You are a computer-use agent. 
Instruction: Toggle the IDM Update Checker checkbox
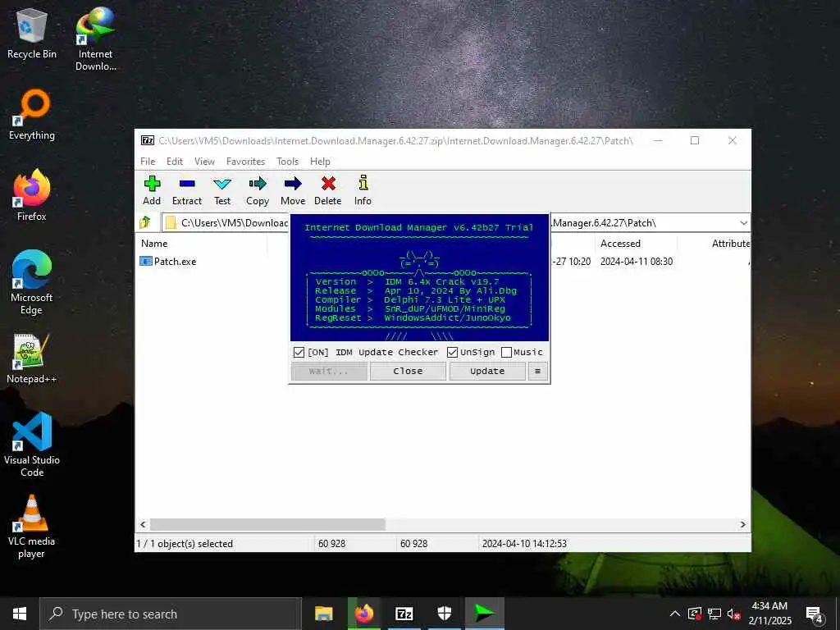pos(299,353)
